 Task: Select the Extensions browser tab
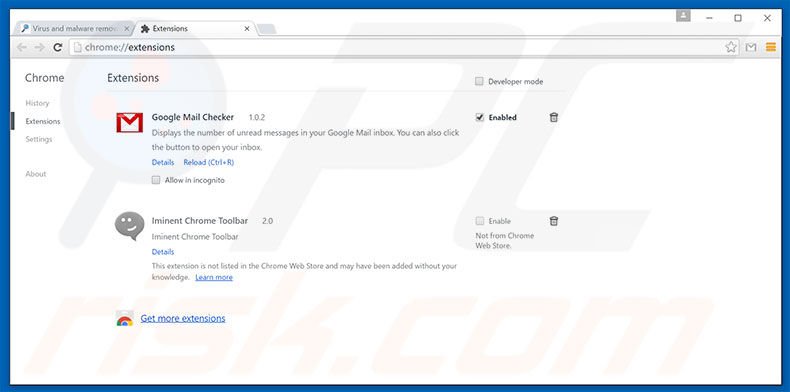(194, 29)
